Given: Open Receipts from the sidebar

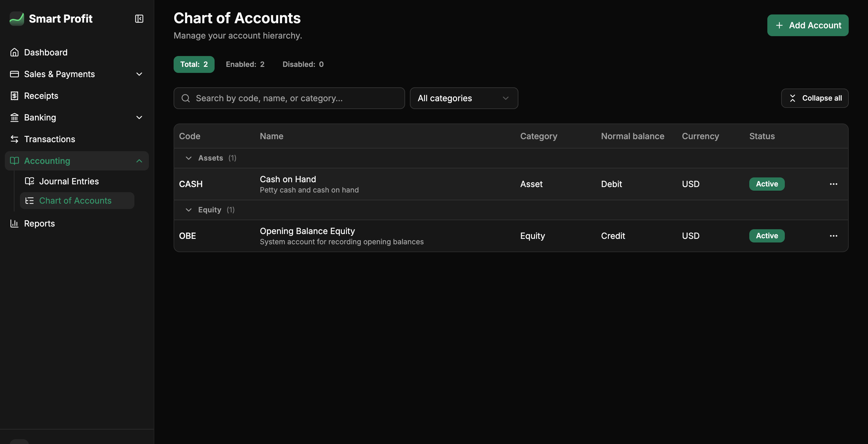Looking at the screenshot, I should click(77, 96).
